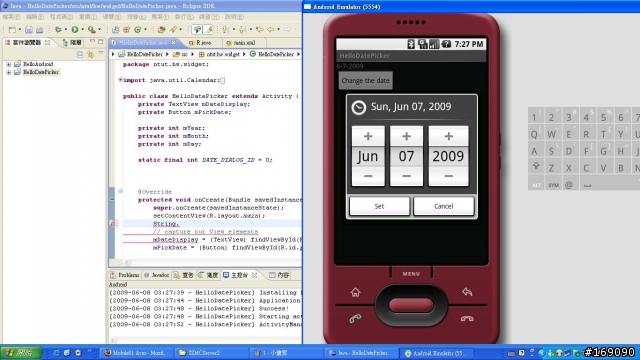
Task: Click the Back navigation arrow in Eclipse toolbar
Action: [271, 30]
